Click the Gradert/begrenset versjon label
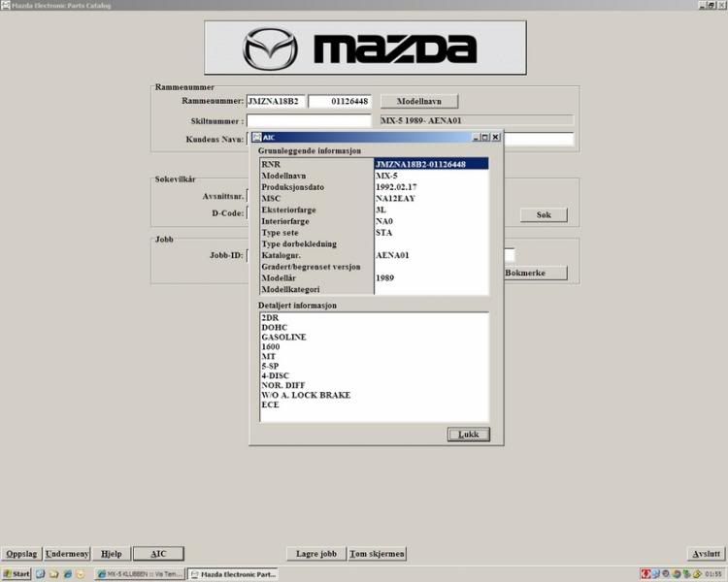The image size is (728, 582). (311, 267)
